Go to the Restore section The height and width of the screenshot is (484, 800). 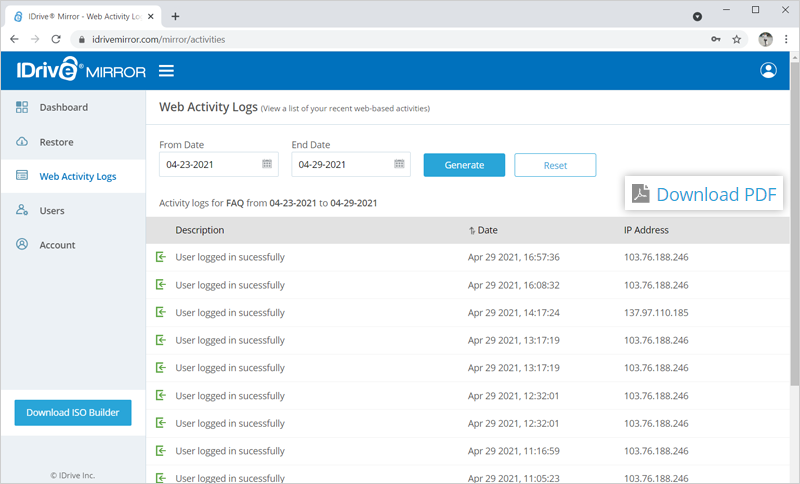click(56, 142)
